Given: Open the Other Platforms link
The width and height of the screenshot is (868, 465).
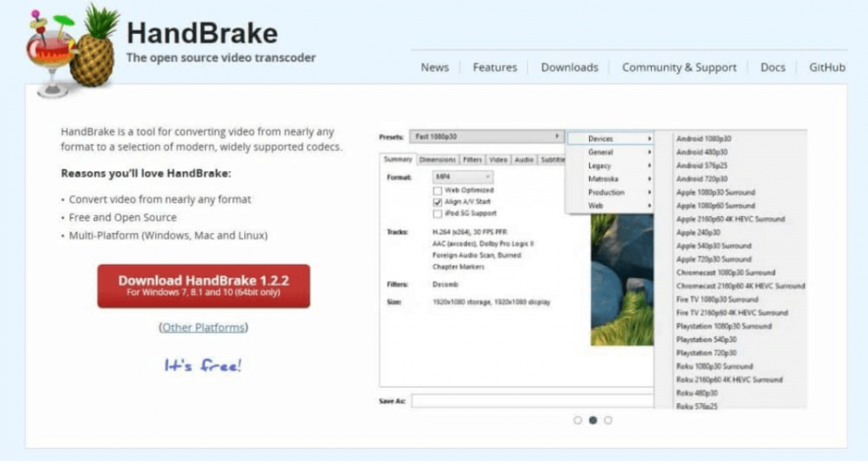Looking at the screenshot, I should [203, 327].
